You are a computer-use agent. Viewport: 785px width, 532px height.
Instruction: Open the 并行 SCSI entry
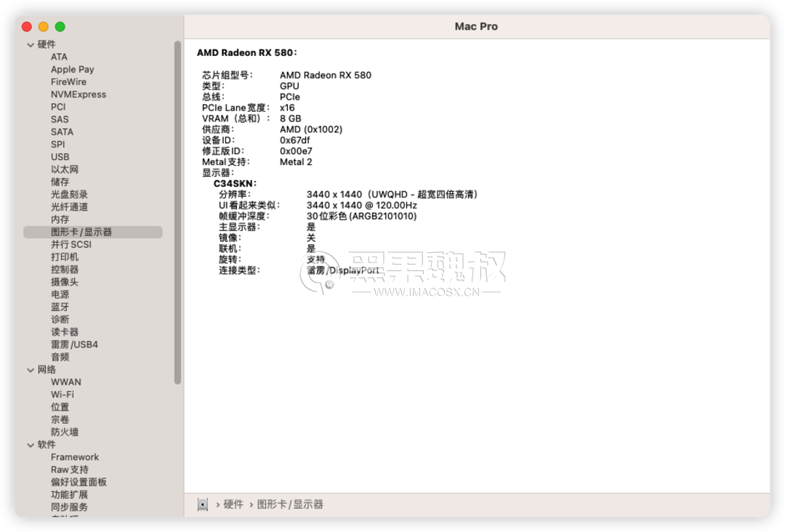pyautogui.click(x=71, y=245)
